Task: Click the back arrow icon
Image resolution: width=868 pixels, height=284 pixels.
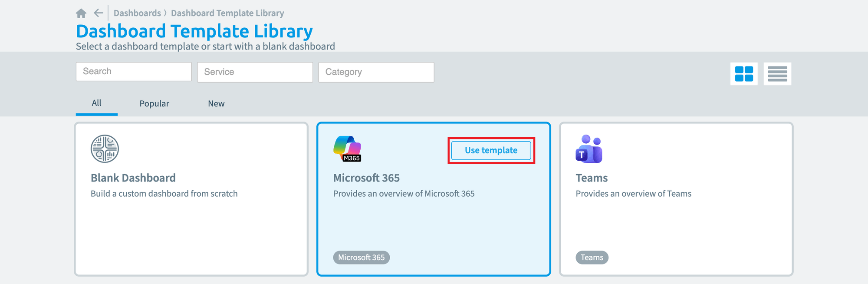Action: coord(99,13)
